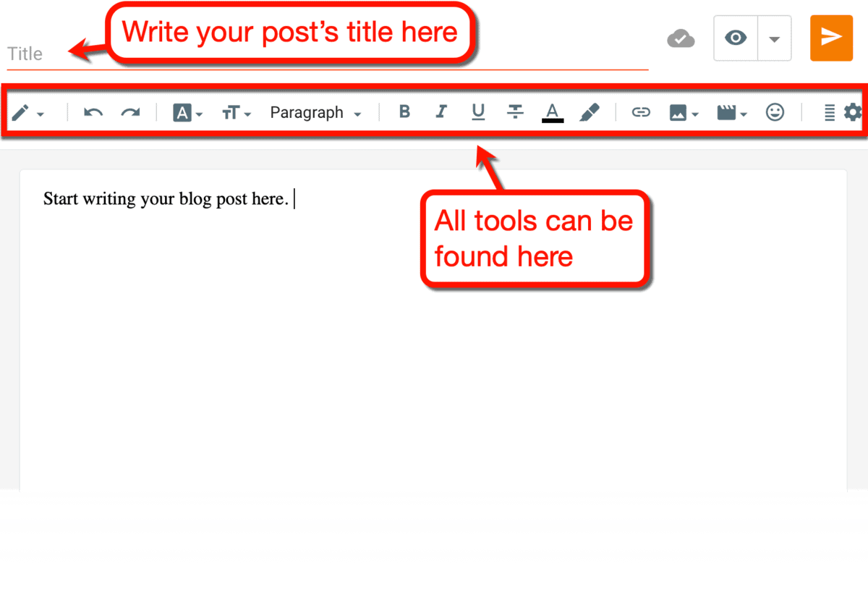
Task: Expand the insert image dropdown arrow
Action: (x=695, y=114)
